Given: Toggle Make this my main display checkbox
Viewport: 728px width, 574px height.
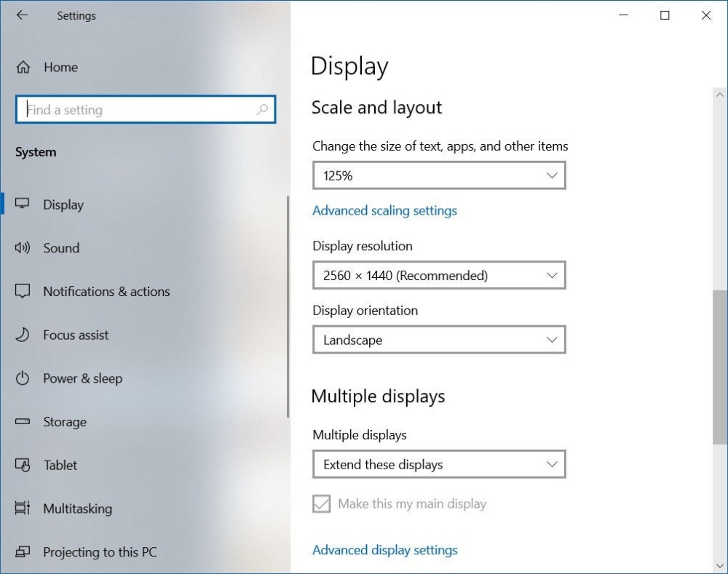Looking at the screenshot, I should [321, 503].
